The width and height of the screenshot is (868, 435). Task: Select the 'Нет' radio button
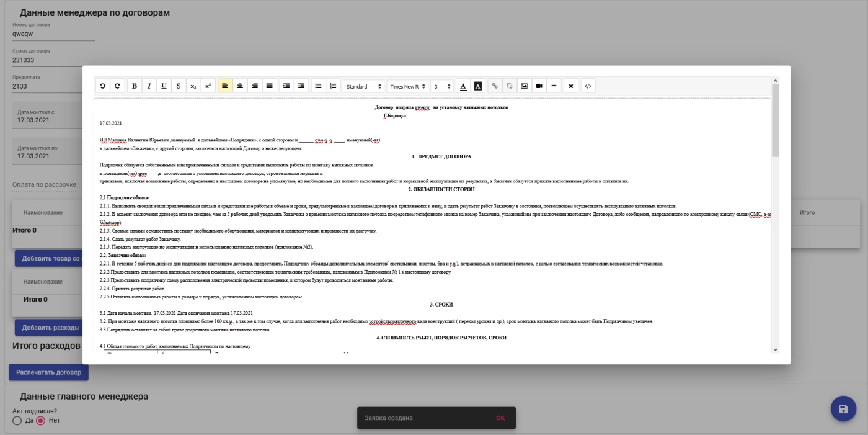click(x=41, y=421)
